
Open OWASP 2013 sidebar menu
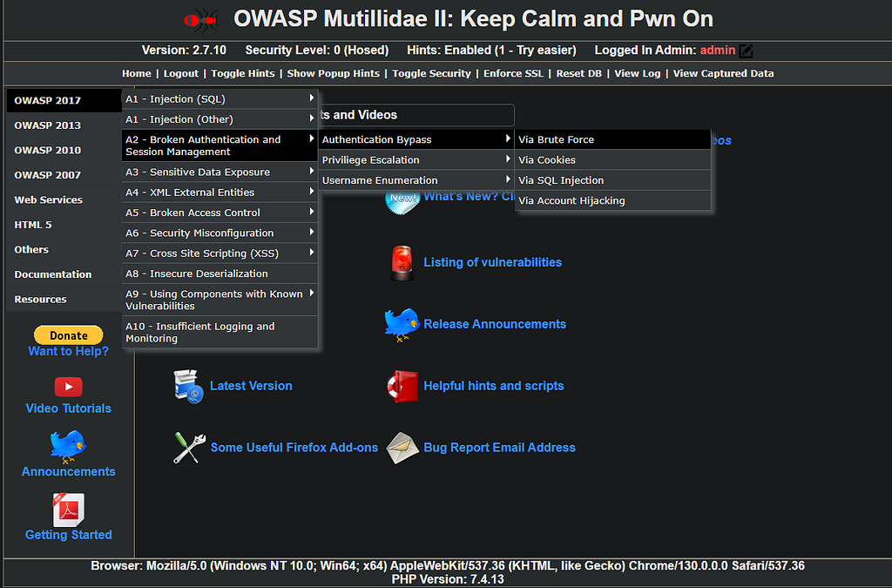tap(64, 125)
